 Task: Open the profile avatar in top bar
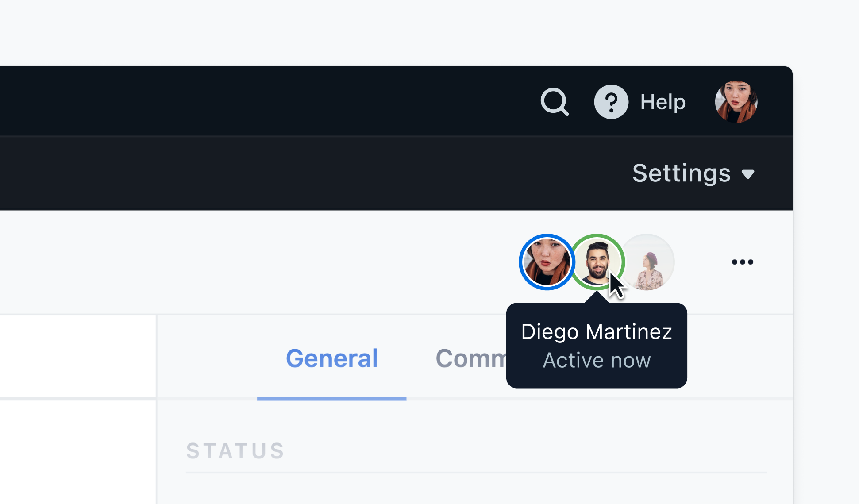click(736, 102)
